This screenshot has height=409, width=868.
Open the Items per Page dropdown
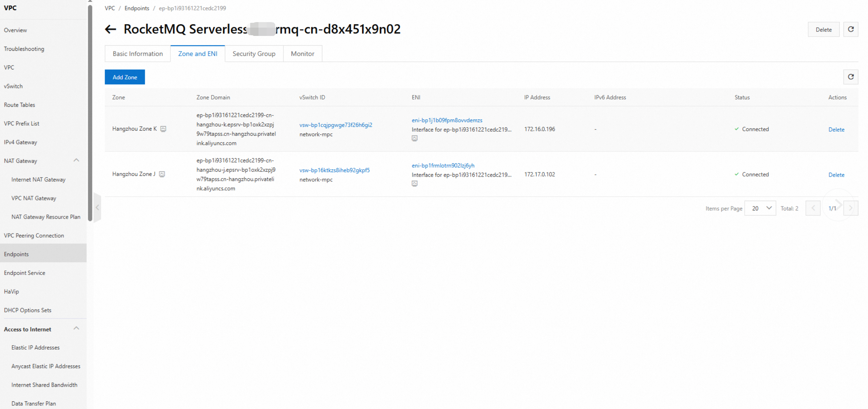point(760,208)
